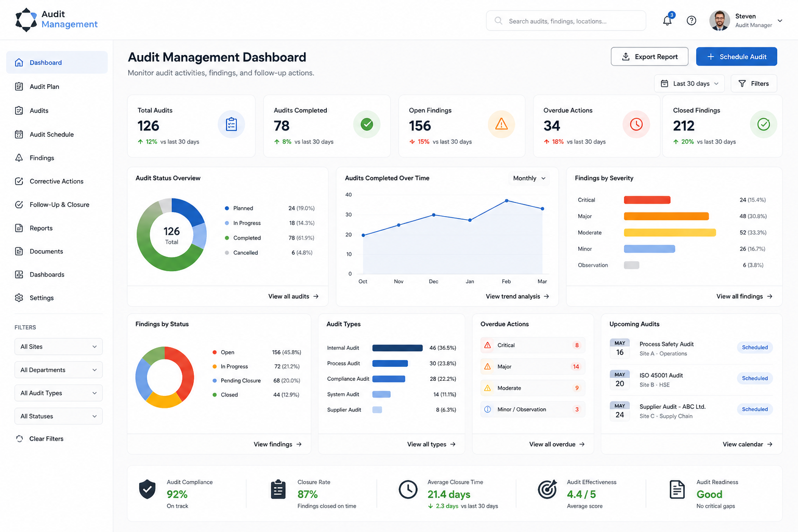Open the notifications bell icon

(668, 20)
